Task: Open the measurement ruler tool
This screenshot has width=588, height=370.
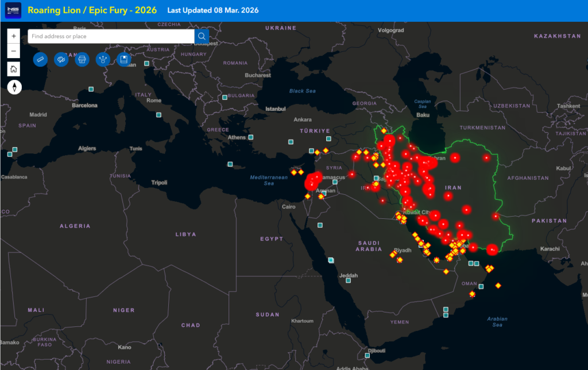Action: [x=40, y=59]
